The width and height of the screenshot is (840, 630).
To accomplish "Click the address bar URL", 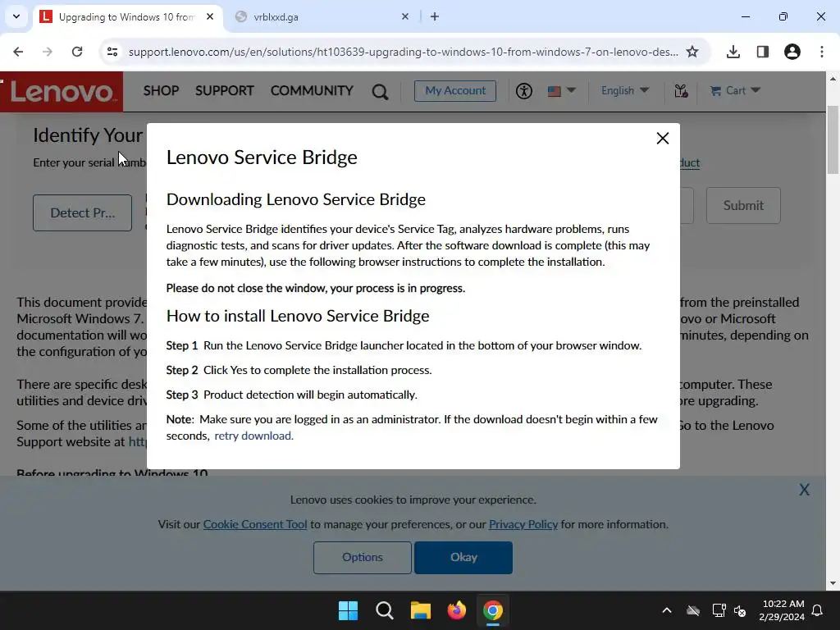I will click(403, 52).
